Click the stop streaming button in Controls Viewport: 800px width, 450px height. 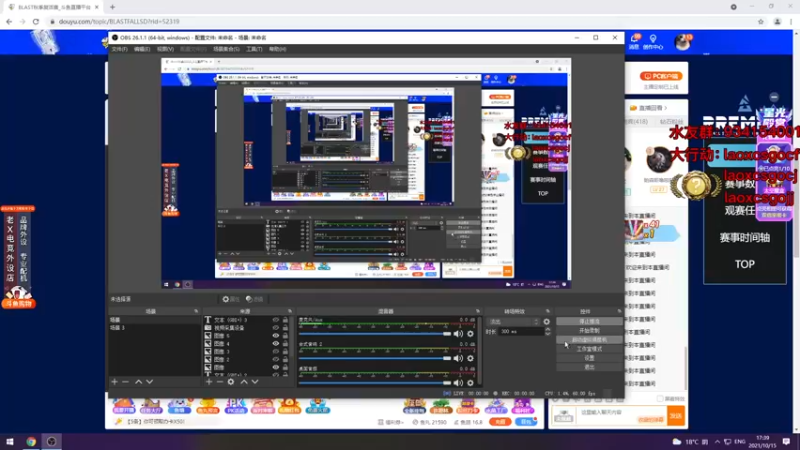(x=589, y=321)
